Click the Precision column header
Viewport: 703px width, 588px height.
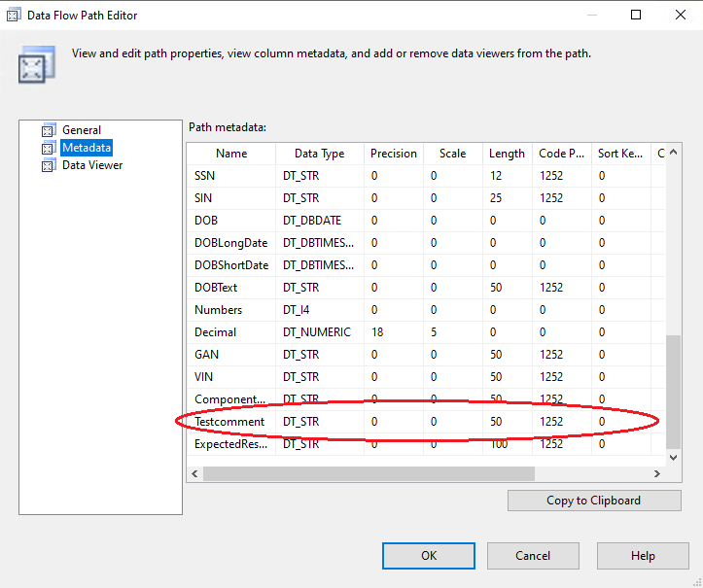393,154
